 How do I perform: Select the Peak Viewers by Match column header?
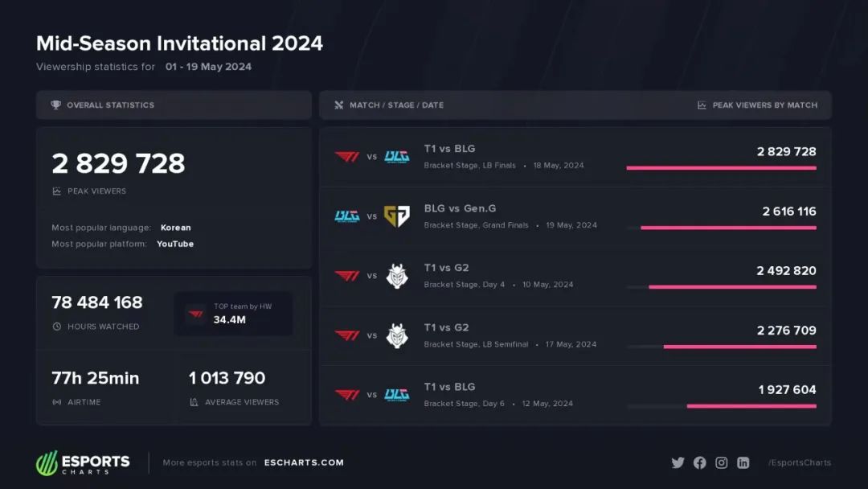coord(758,105)
